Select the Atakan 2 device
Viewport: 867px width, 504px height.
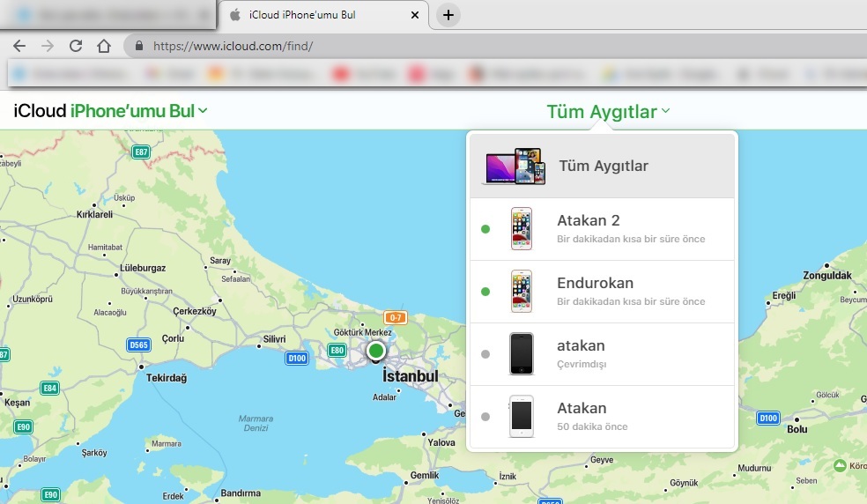tap(602, 229)
